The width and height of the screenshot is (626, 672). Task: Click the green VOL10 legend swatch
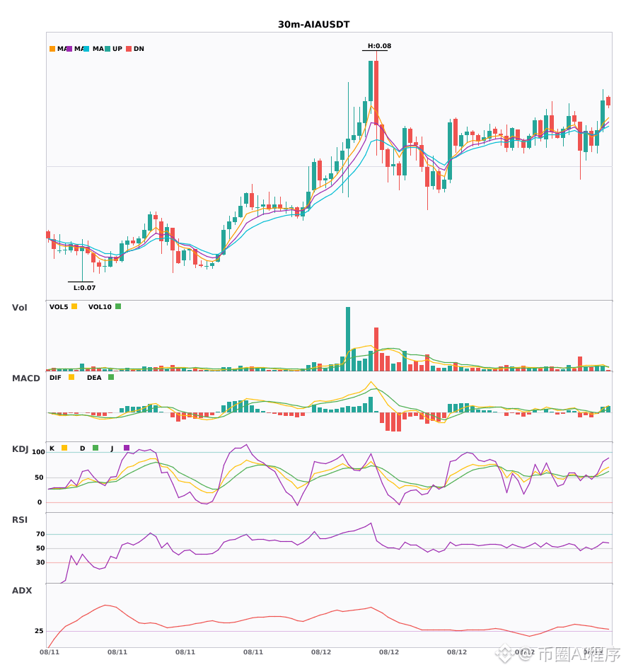click(x=118, y=306)
